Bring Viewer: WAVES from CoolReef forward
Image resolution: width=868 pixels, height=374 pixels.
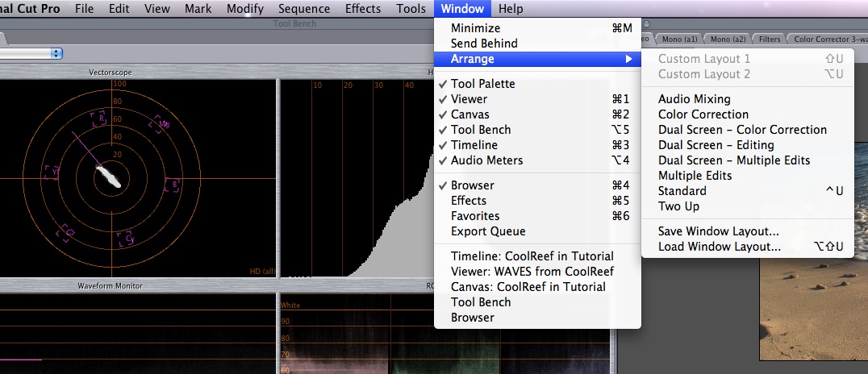point(537,272)
